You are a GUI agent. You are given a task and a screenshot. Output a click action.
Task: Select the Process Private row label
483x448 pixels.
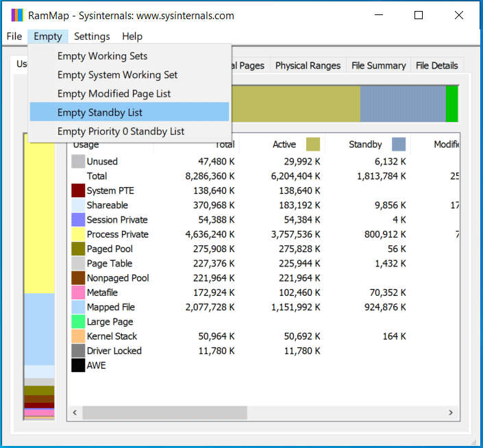tap(118, 234)
